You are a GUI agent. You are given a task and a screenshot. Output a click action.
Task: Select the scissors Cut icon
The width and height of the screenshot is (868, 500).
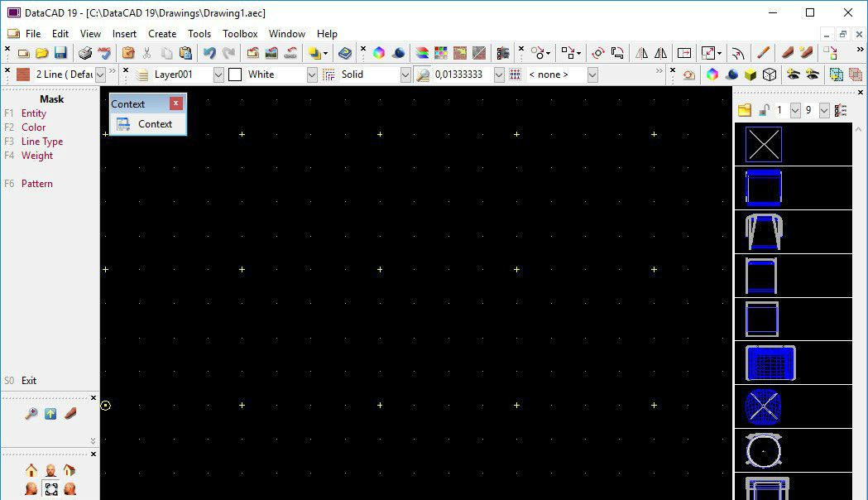click(146, 53)
